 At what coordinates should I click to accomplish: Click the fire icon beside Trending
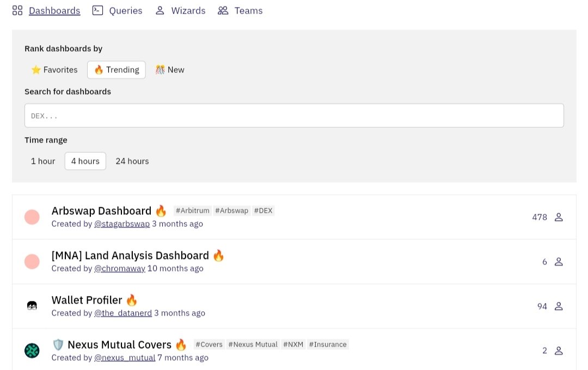[x=99, y=70]
